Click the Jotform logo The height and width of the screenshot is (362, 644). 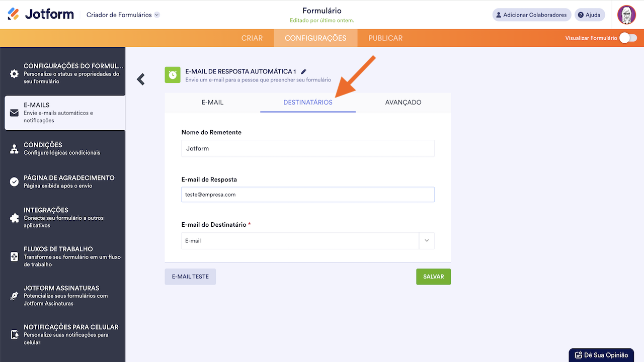pyautogui.click(x=41, y=15)
